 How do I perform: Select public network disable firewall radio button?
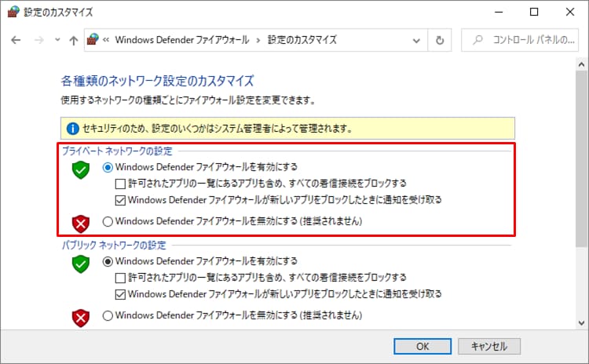click(108, 315)
